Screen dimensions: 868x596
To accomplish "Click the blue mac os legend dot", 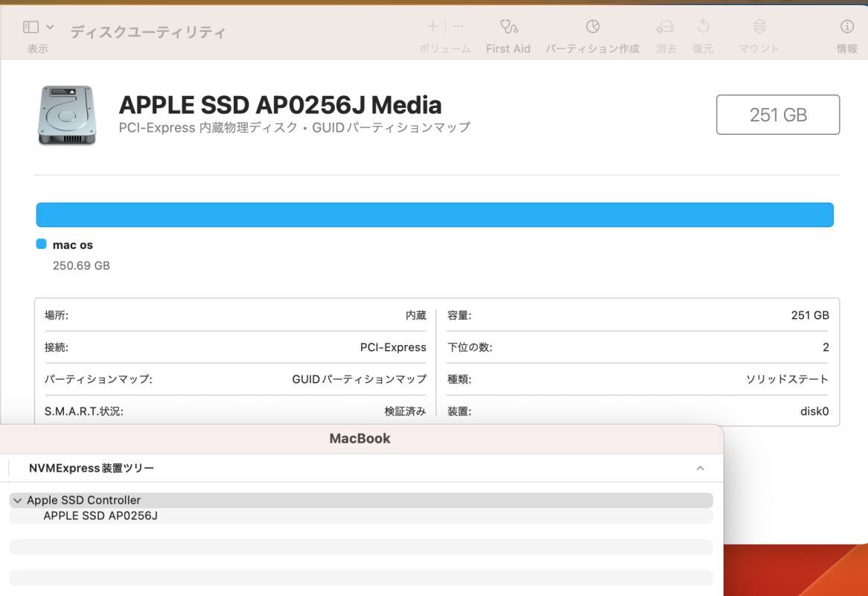I will tap(42, 244).
